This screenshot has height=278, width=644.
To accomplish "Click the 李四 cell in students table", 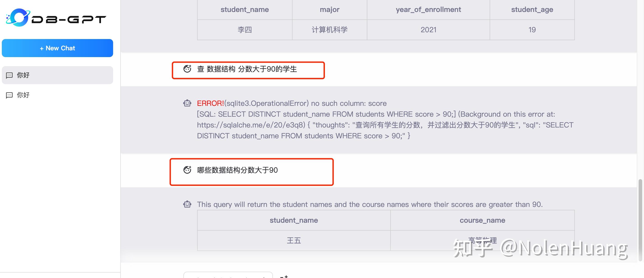I will (244, 30).
